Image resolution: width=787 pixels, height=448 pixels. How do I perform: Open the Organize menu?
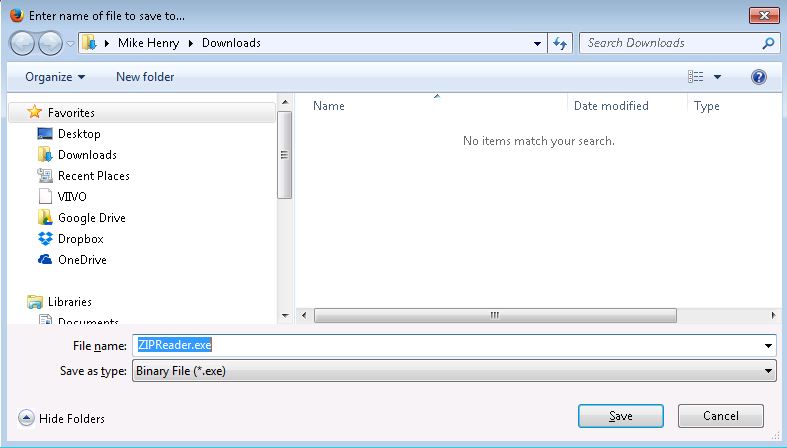coord(55,77)
